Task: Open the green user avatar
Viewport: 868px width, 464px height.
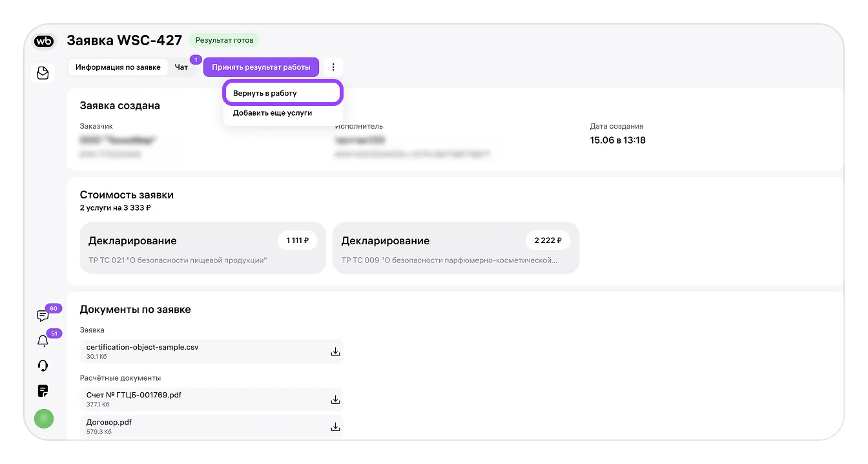Action: (x=44, y=419)
